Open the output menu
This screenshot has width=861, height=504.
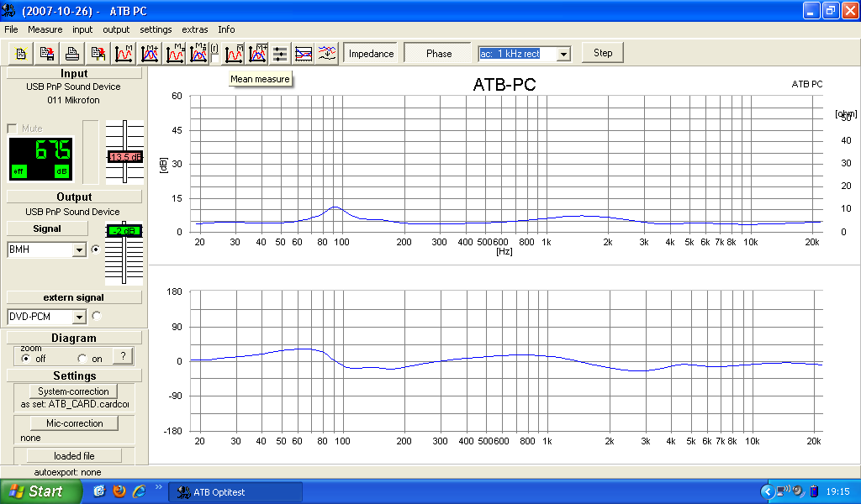point(116,29)
